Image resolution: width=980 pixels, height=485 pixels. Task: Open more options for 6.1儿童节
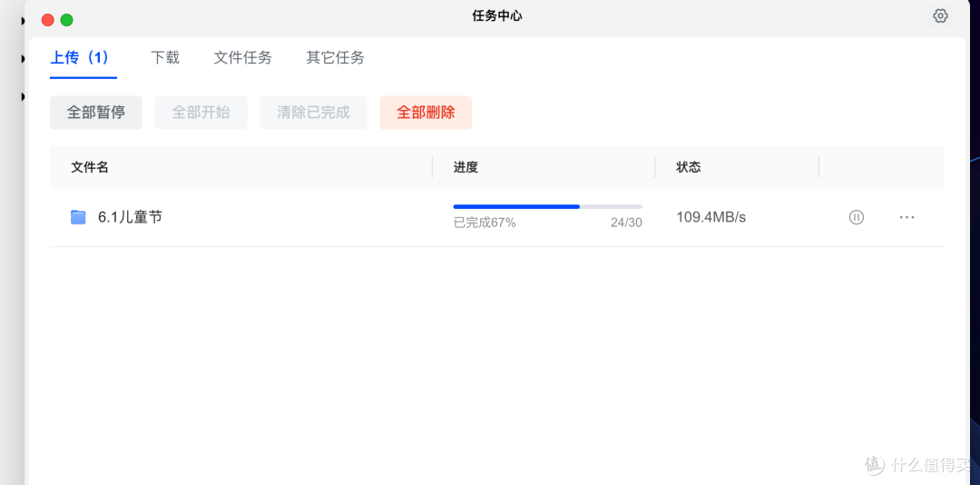click(906, 217)
